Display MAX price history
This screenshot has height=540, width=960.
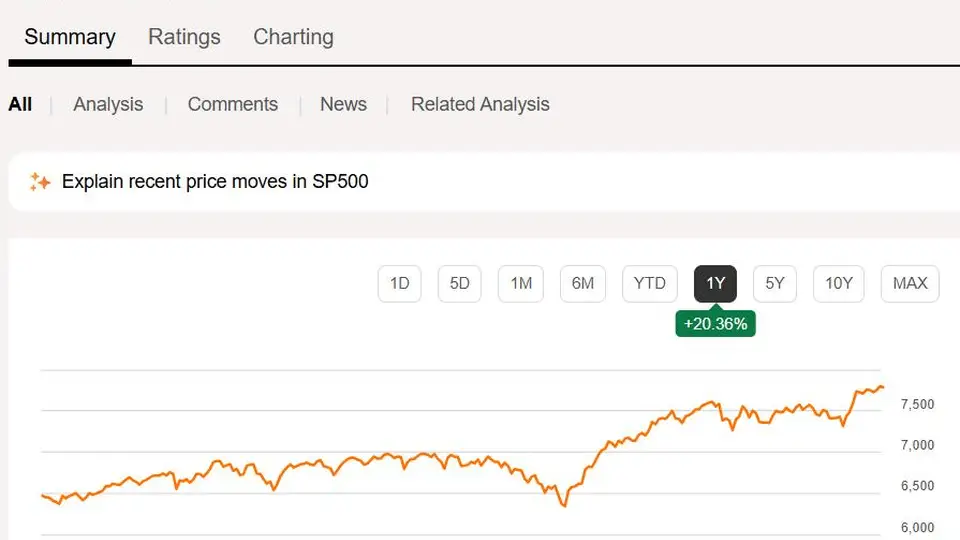click(910, 283)
